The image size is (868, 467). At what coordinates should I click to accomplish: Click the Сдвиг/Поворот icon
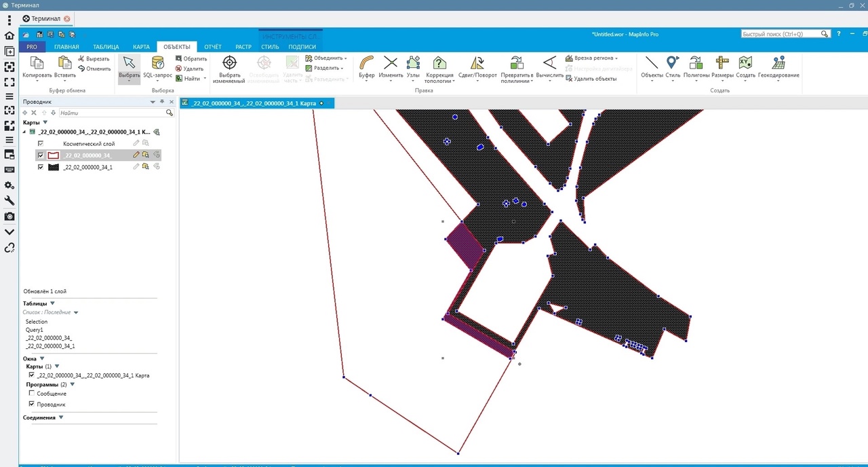click(477, 64)
